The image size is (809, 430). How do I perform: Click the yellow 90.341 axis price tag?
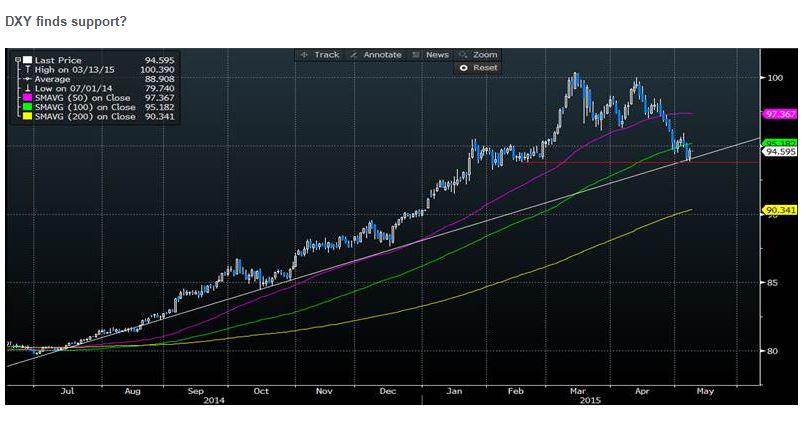pyautogui.click(x=780, y=210)
